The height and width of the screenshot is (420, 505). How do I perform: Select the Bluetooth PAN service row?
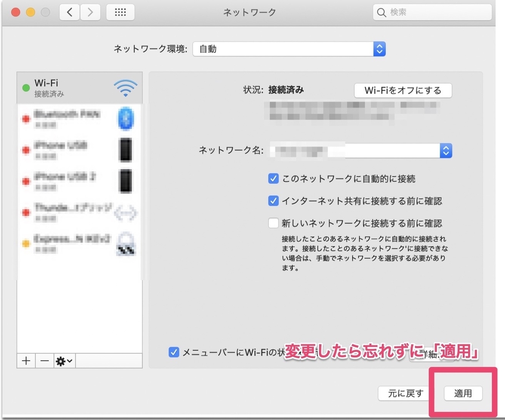point(80,119)
